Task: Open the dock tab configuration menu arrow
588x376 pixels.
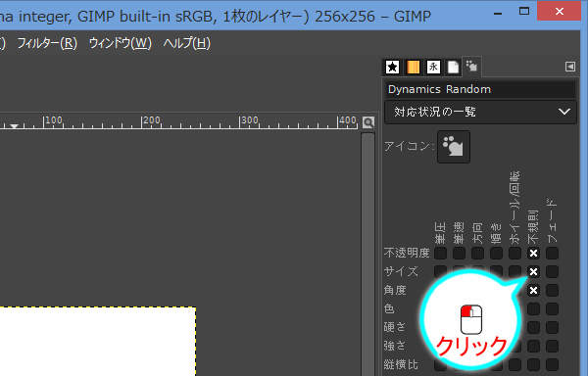Action: 570,67
